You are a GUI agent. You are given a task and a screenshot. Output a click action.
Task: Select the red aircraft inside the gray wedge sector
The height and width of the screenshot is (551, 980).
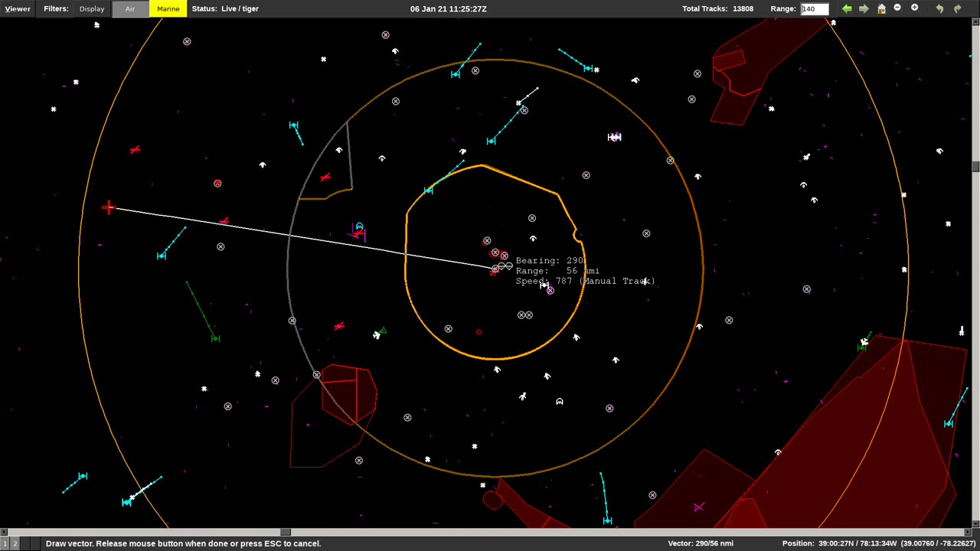pos(325,178)
